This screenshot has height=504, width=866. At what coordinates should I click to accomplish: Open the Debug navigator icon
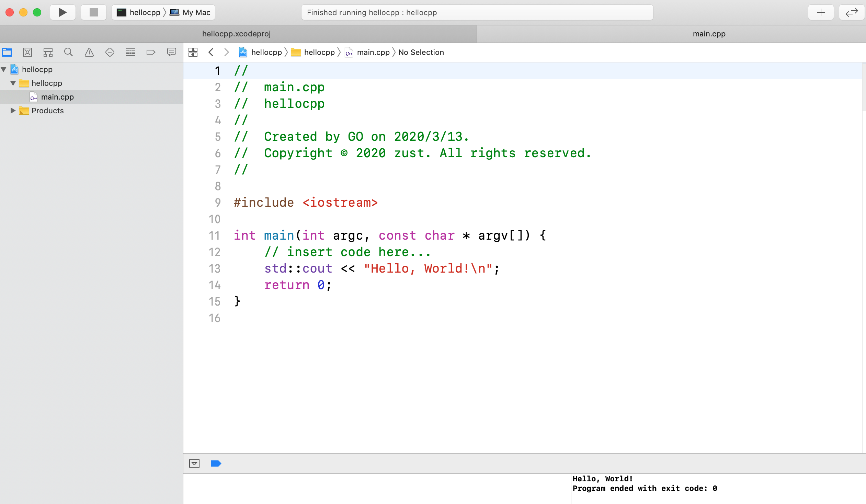point(130,52)
